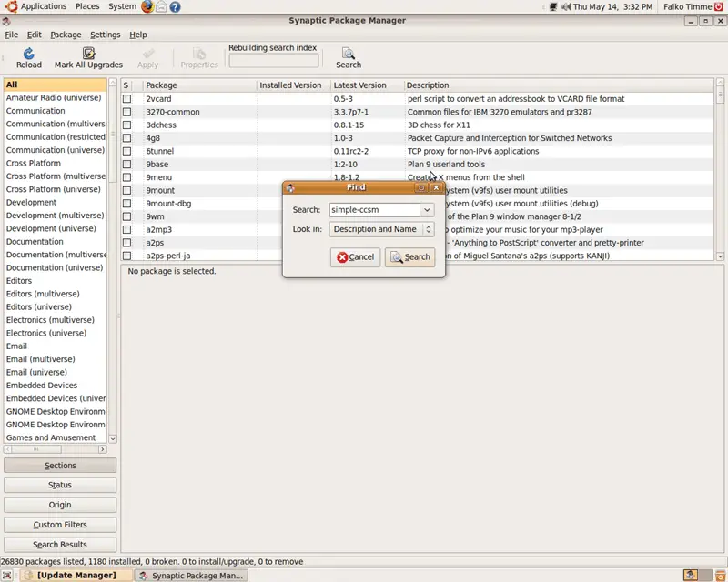Select the Embedded Devices section
The height and width of the screenshot is (582, 728).
56,386
